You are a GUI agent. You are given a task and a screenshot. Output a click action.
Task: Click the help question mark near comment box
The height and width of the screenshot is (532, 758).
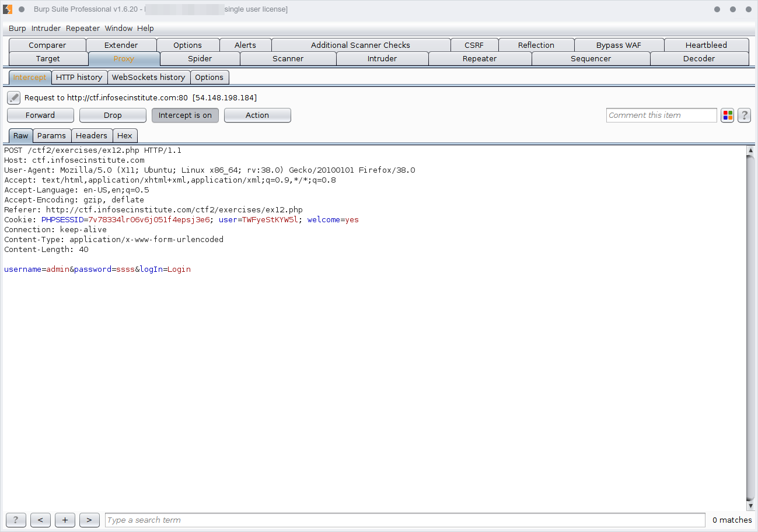(744, 116)
